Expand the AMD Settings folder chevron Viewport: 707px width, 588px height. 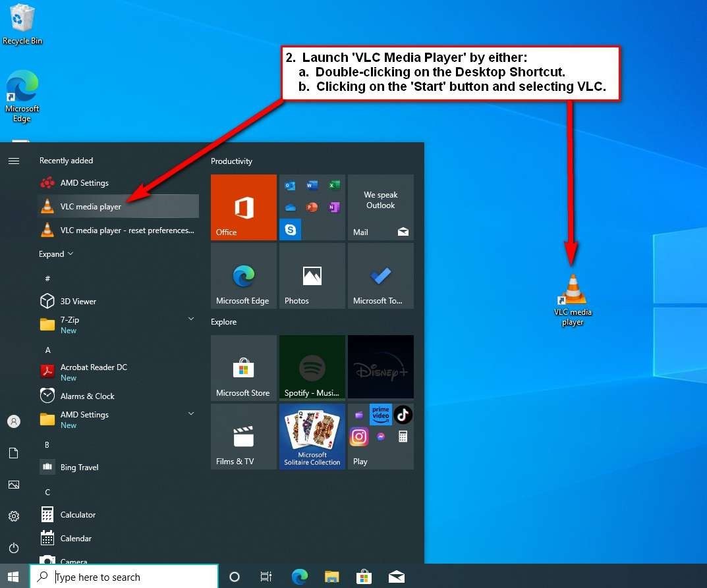tap(190, 414)
